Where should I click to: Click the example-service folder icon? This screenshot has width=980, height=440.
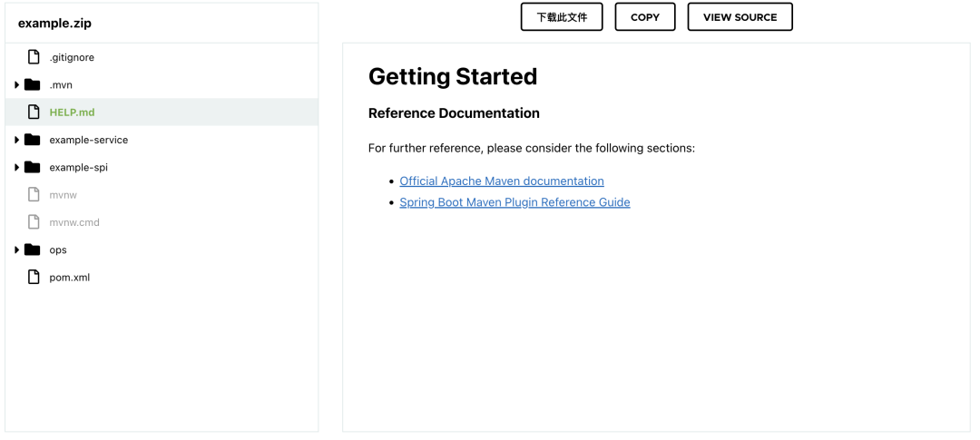pos(33,140)
